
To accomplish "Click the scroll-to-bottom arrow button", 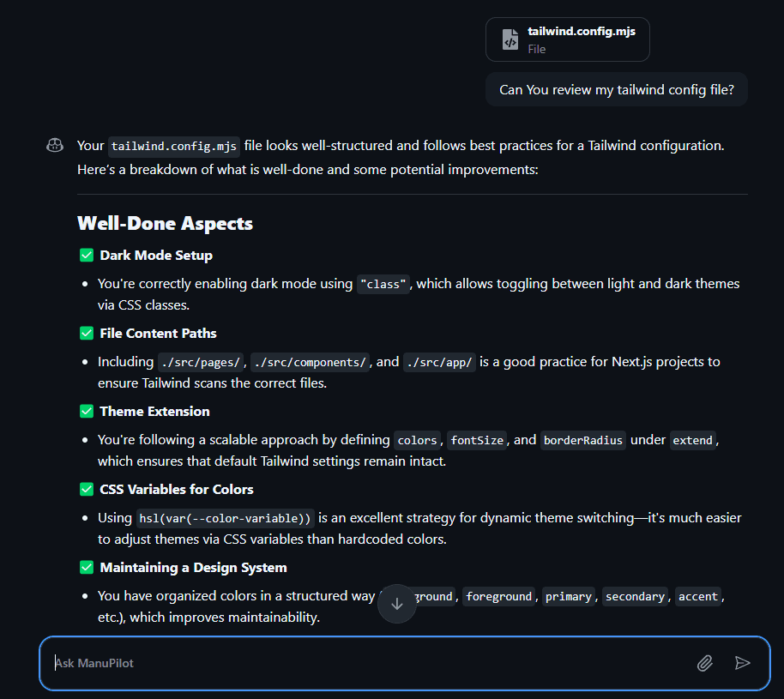I will 396,603.
